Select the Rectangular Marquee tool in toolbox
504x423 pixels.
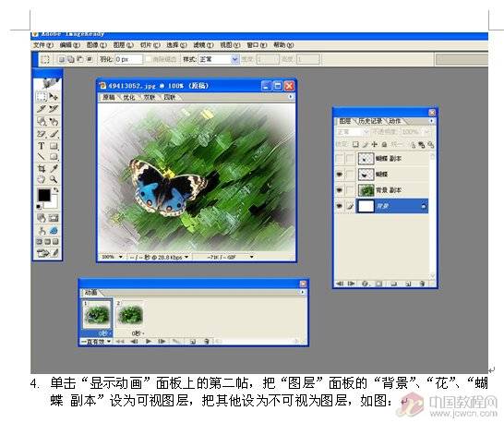42,96
